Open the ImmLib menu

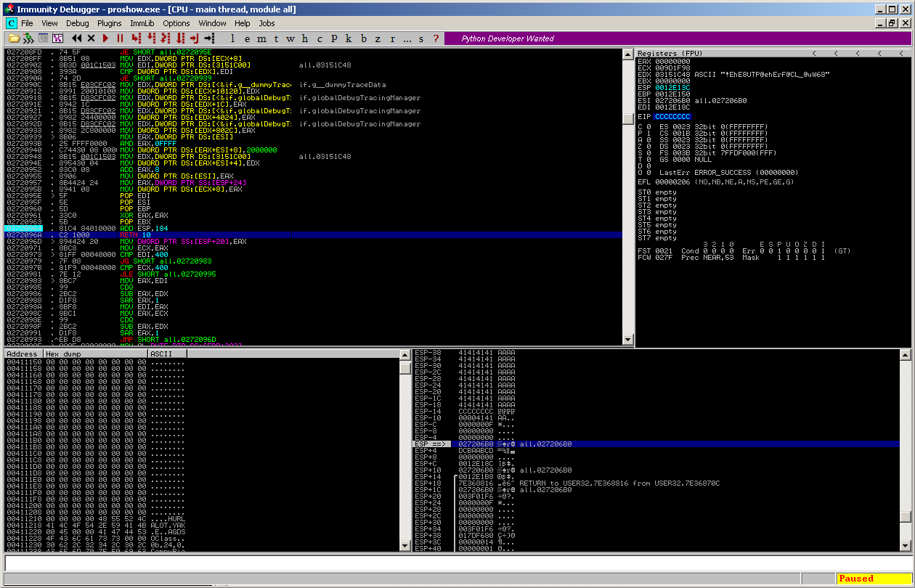(x=142, y=23)
